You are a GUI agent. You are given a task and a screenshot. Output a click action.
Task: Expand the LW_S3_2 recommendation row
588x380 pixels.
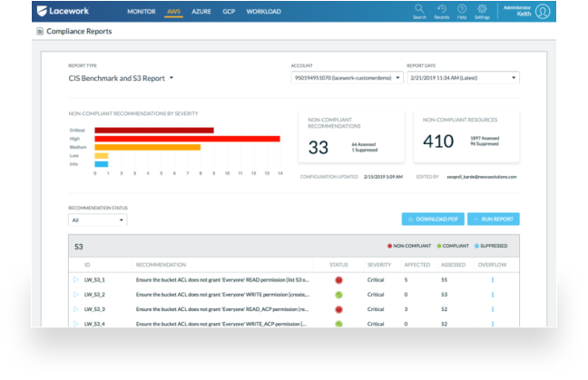pyautogui.click(x=76, y=295)
